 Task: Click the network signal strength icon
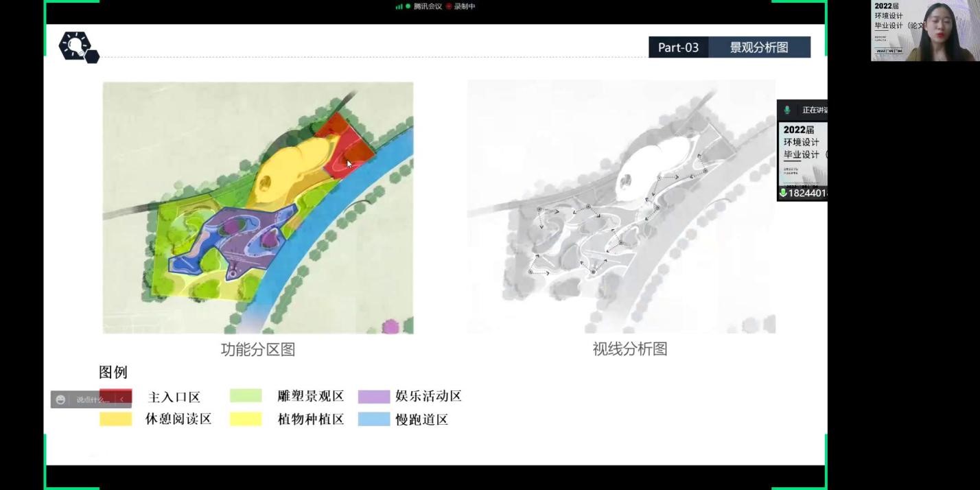[x=400, y=6]
